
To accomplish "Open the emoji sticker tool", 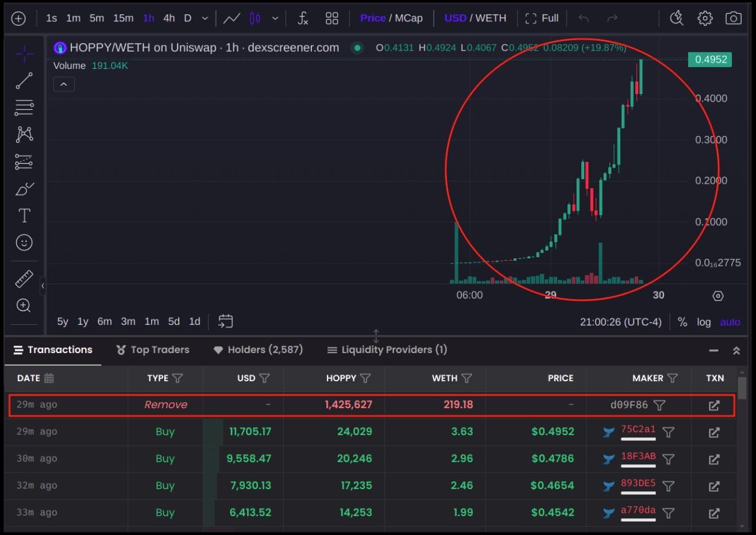I will (24, 242).
